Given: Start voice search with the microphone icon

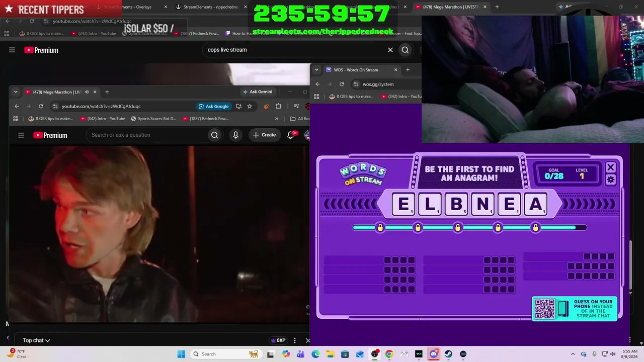Looking at the screenshot, I should [x=235, y=135].
